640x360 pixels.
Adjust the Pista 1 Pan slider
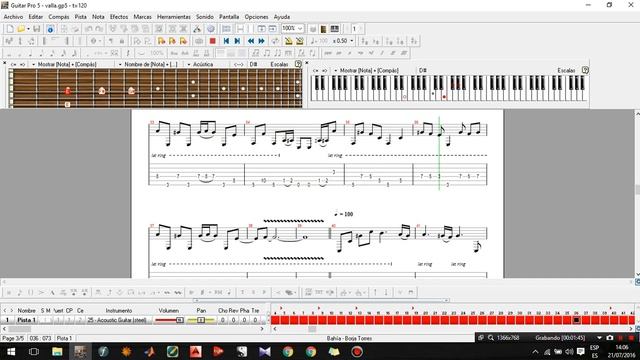click(x=201, y=320)
